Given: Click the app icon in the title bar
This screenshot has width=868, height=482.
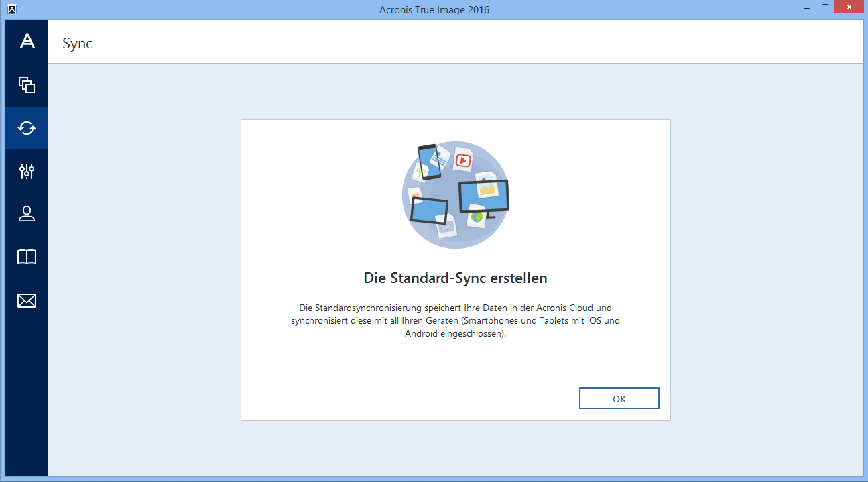Looking at the screenshot, I should (x=11, y=9).
